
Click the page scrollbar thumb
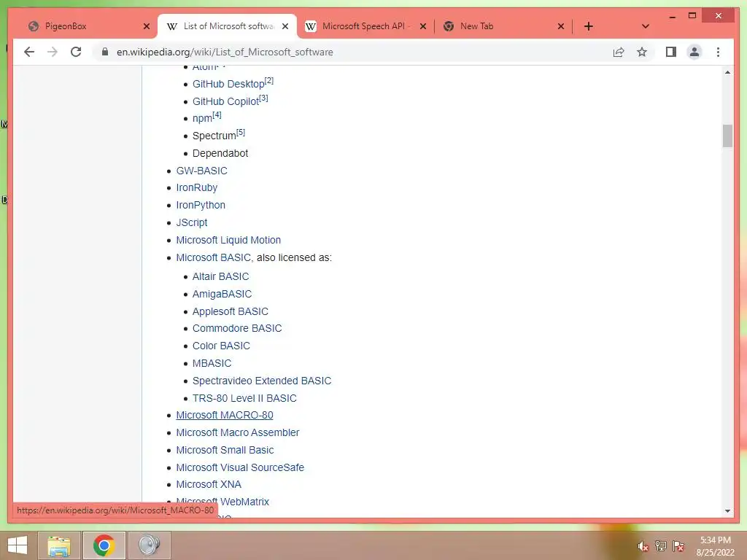pos(727,136)
